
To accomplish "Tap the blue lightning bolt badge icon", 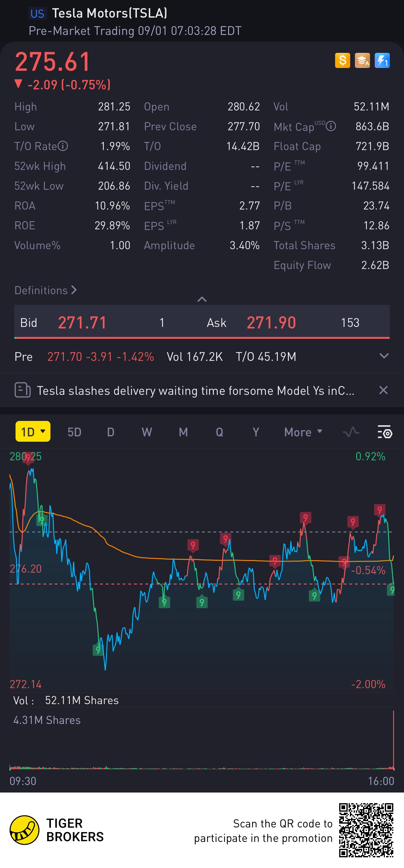I will tap(382, 60).
